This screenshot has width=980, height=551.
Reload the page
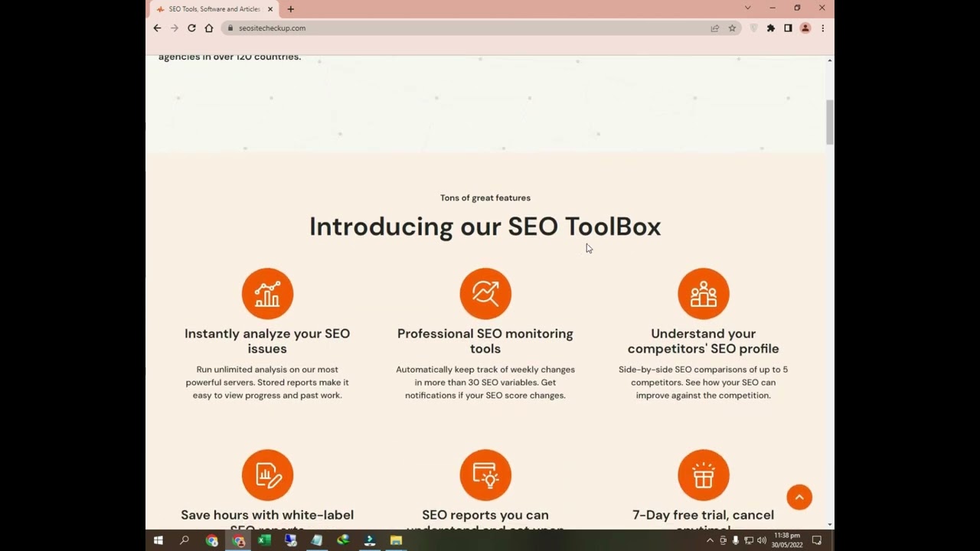191,28
